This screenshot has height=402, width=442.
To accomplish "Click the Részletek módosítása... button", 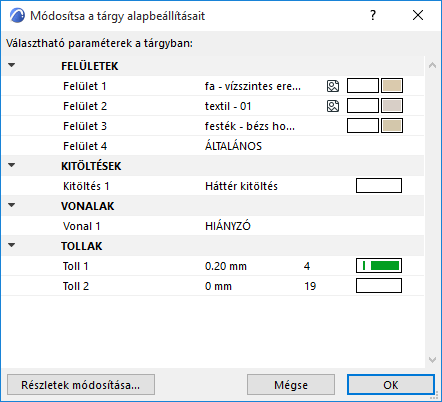I will point(81,385).
